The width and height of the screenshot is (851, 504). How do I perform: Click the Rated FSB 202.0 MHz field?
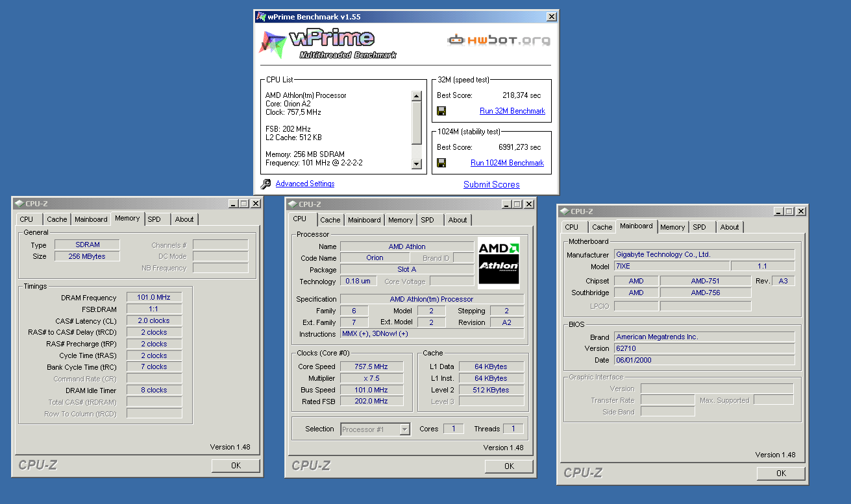(x=371, y=402)
